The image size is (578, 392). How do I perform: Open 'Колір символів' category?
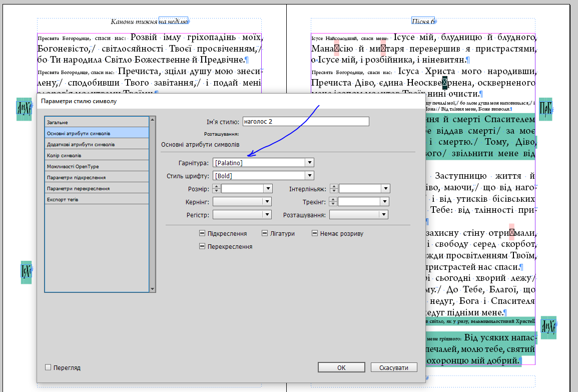click(x=97, y=155)
